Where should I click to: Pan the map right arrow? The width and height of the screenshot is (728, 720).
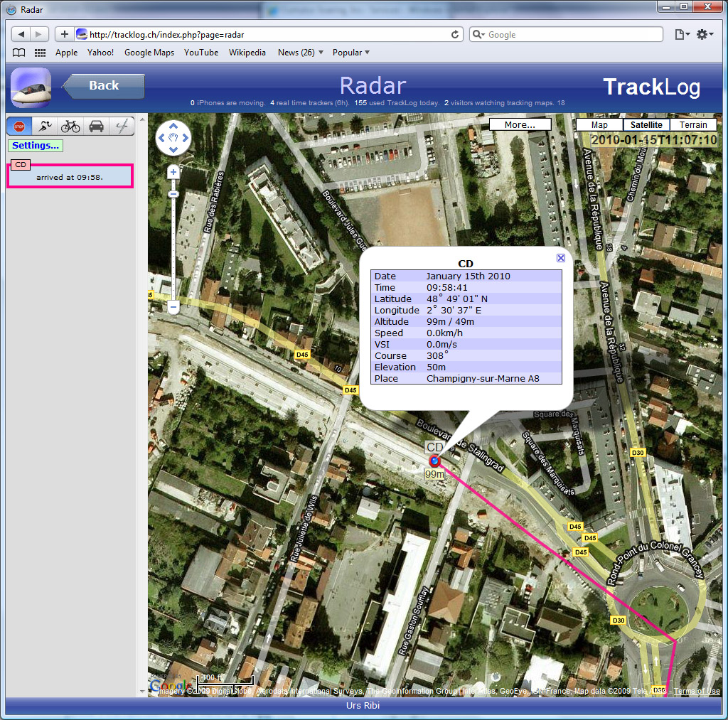pos(186,138)
